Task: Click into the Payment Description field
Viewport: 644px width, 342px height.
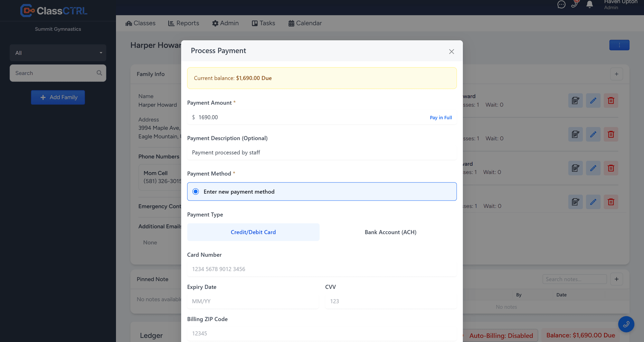Action: click(322, 153)
